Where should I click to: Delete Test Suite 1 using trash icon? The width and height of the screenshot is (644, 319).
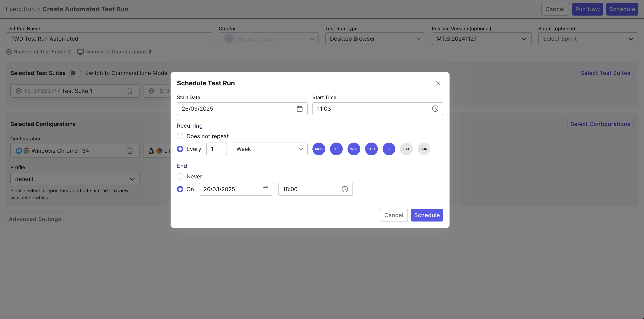point(130,91)
